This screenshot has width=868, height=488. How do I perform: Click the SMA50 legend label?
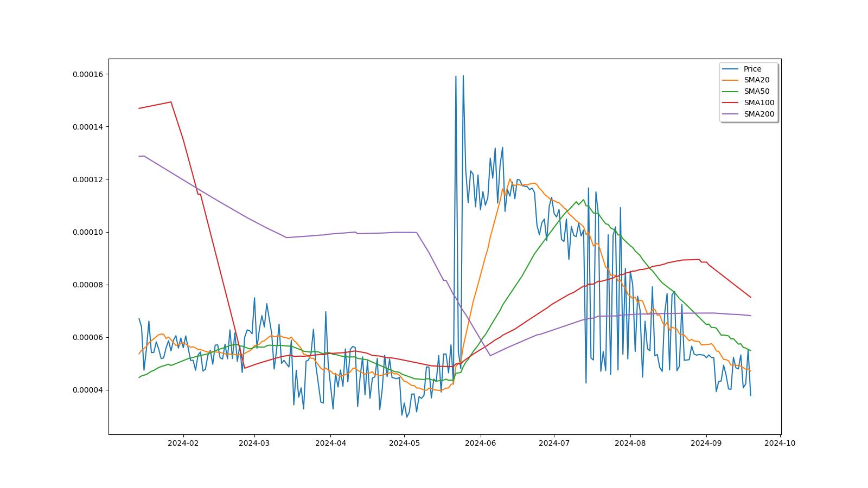[x=756, y=92]
